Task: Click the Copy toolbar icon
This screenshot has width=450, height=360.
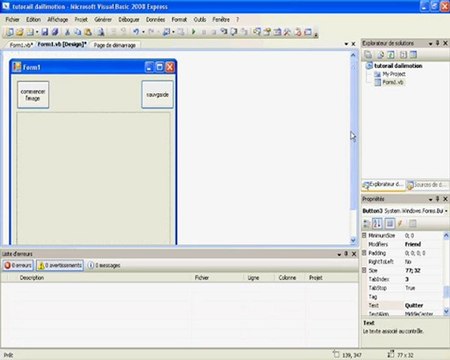Action: coord(78,32)
